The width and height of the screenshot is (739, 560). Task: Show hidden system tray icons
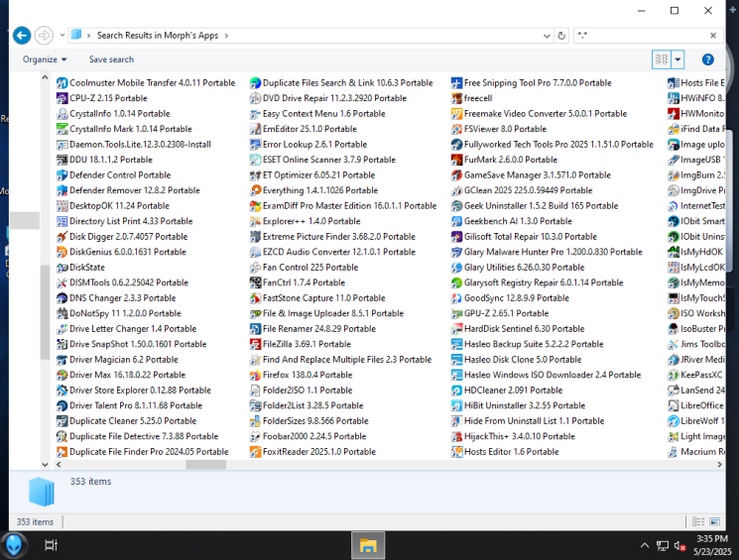(644, 546)
